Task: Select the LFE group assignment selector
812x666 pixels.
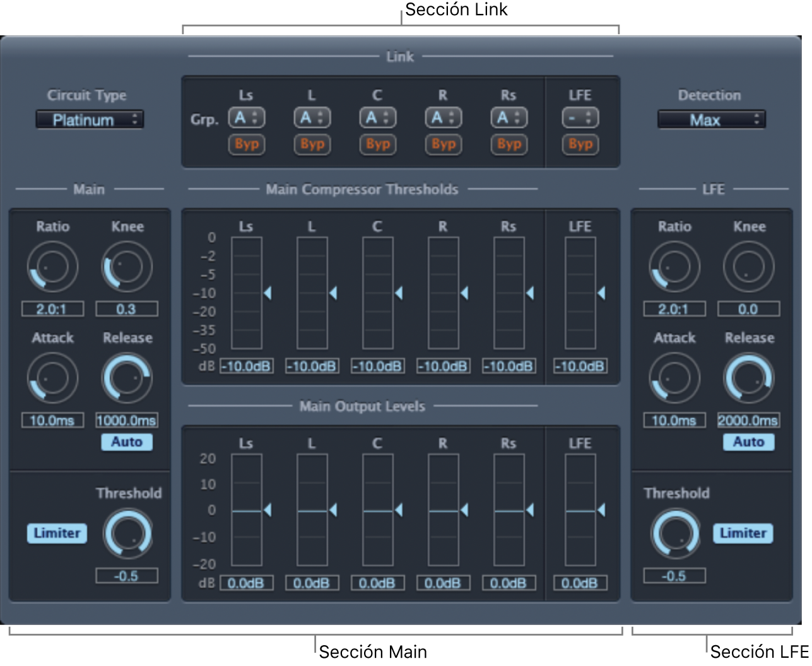Action: pos(580,118)
